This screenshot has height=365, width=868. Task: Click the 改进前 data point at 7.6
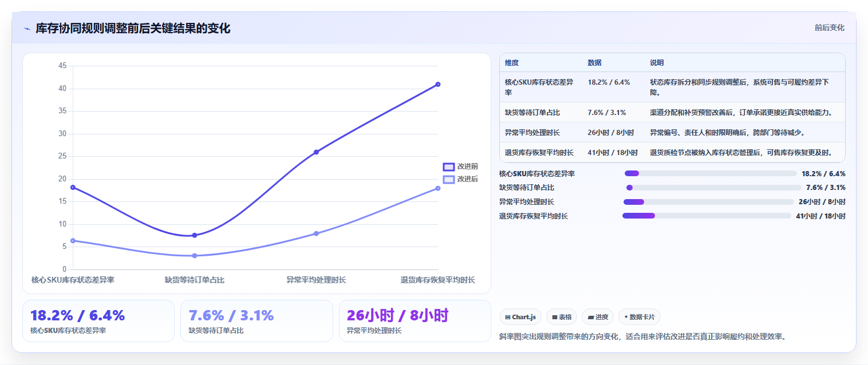coord(195,235)
